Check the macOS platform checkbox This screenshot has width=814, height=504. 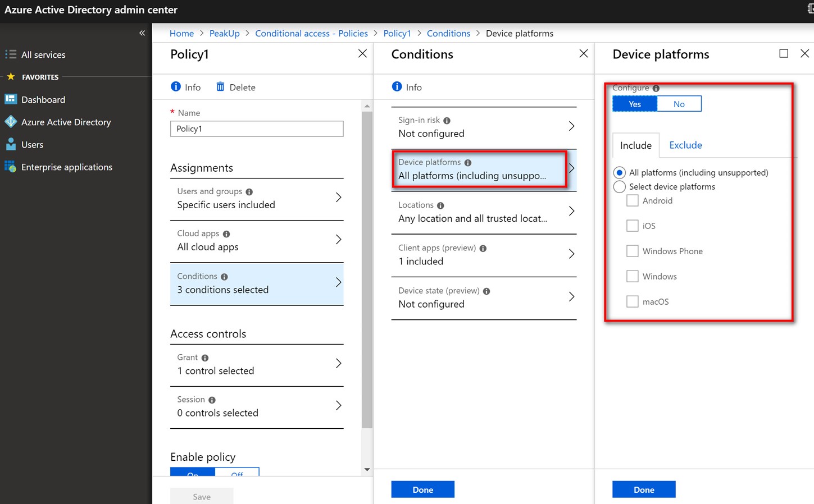(x=633, y=301)
